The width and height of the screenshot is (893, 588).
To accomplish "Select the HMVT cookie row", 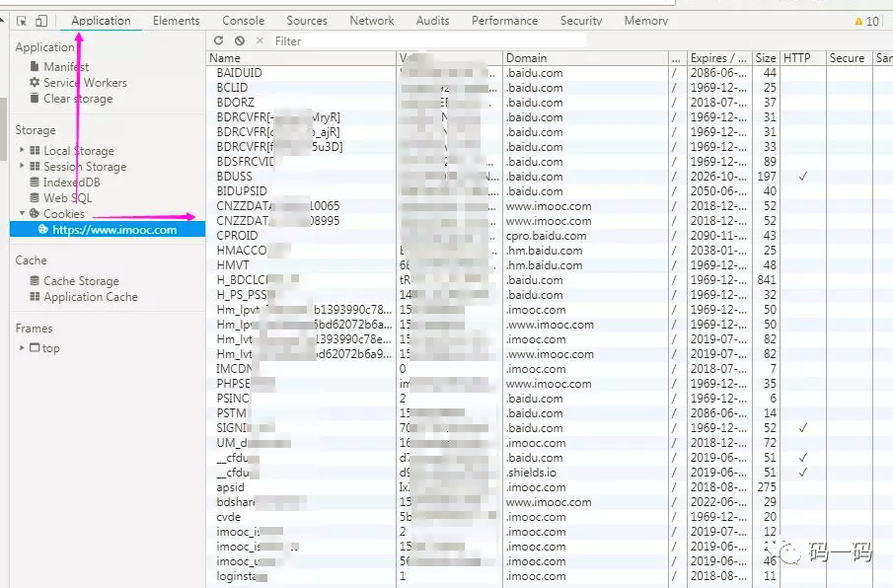I will point(550,265).
